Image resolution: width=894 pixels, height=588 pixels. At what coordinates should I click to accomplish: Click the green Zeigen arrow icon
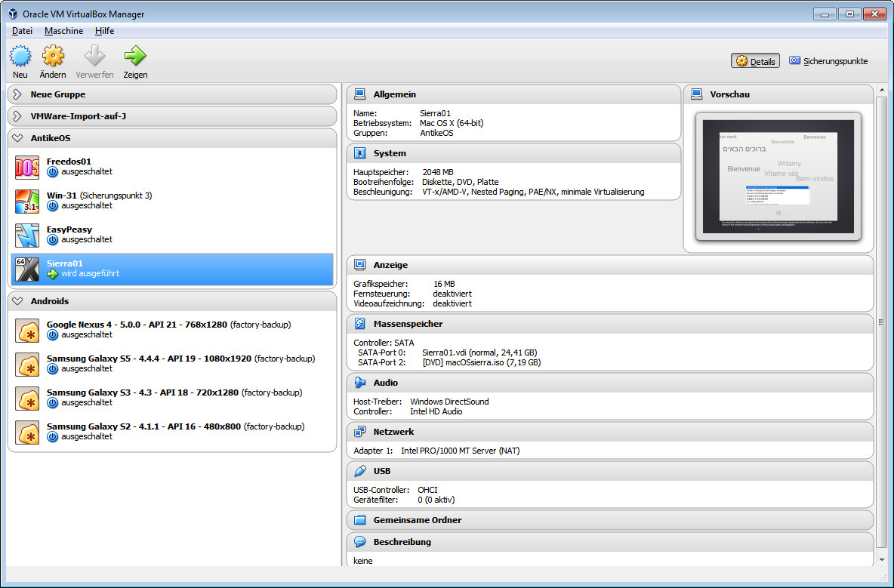pos(135,57)
